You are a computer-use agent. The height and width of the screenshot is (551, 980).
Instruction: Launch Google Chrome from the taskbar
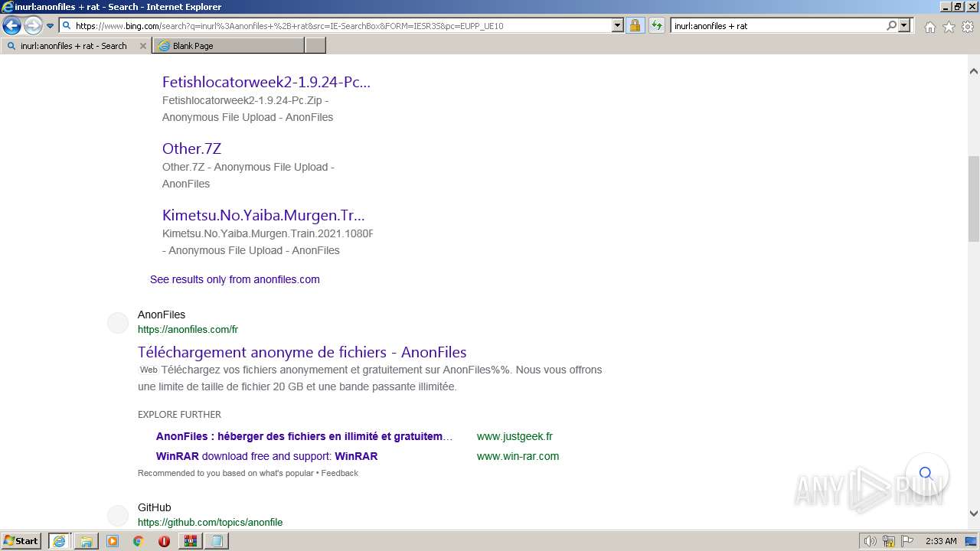coord(138,541)
